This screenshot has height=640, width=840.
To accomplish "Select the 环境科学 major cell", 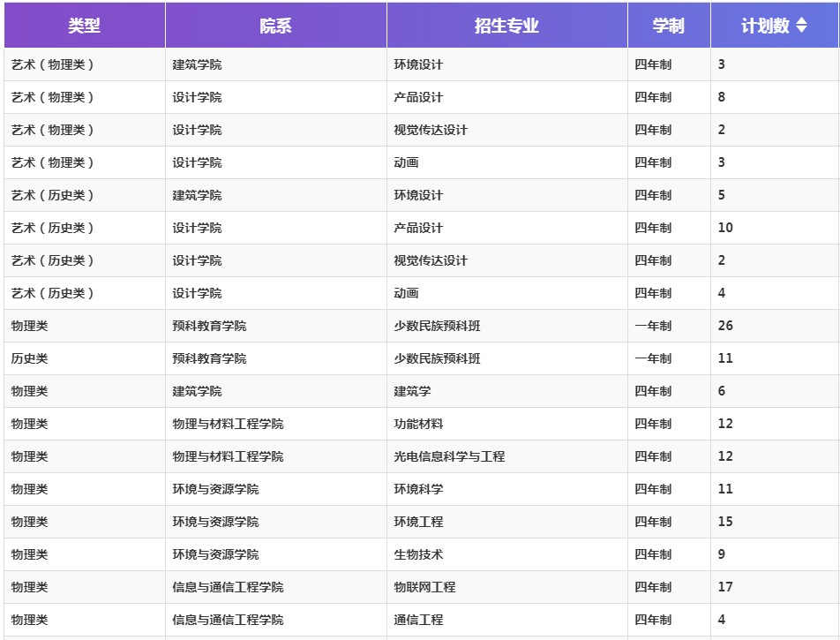I will point(418,489).
